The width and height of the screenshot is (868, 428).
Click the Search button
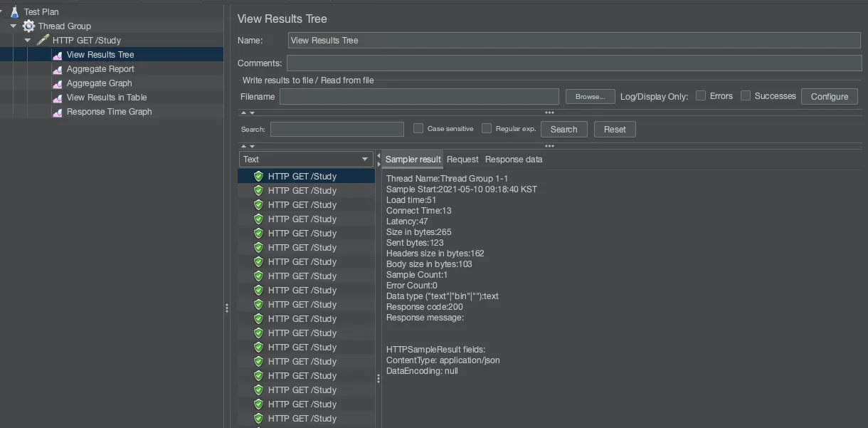[x=563, y=130]
